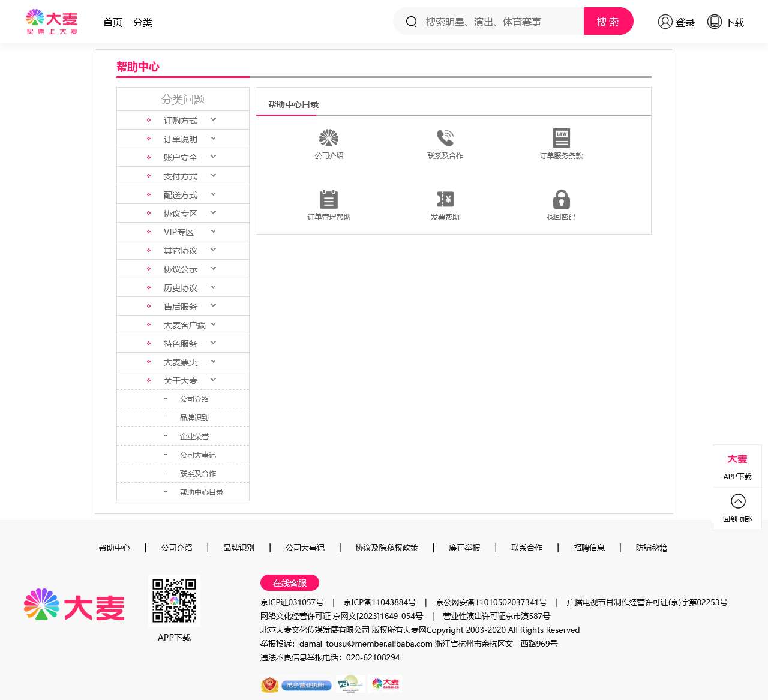Go to 首页 in top navigation
Image resolution: width=768 pixels, height=700 pixels.
coord(113,22)
